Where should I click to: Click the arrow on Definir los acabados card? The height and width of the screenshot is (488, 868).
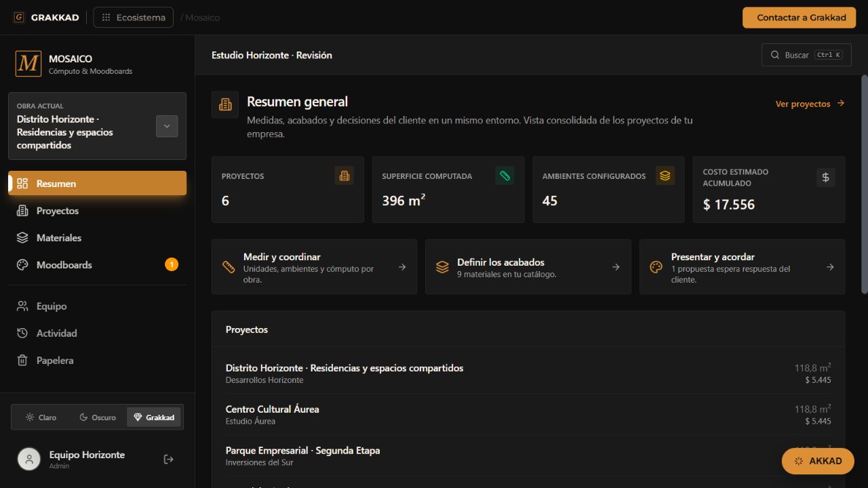(x=616, y=267)
